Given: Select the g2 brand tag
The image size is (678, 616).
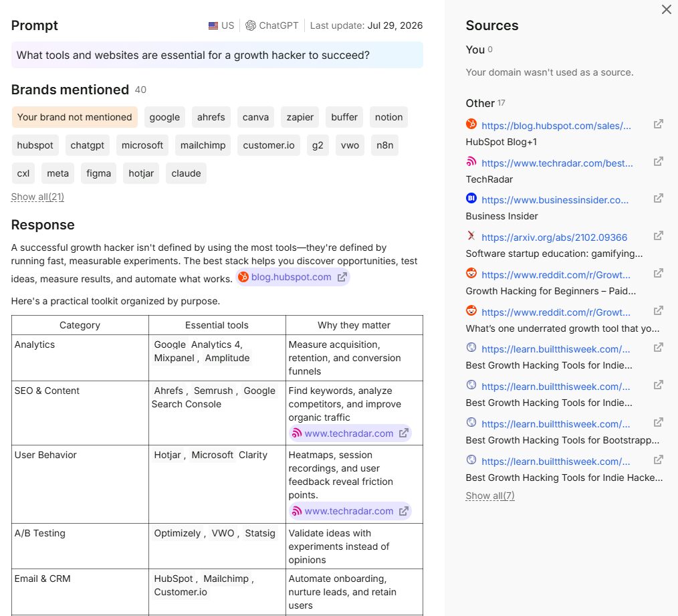Looking at the screenshot, I should tap(318, 145).
